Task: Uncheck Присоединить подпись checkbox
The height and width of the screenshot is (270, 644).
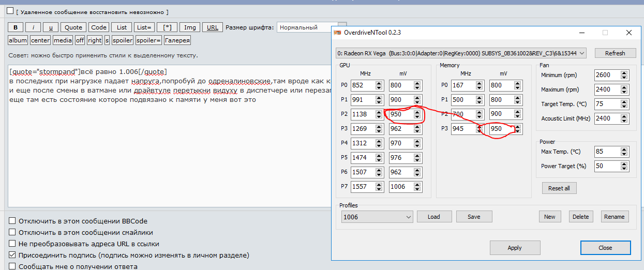Action: 12,255
